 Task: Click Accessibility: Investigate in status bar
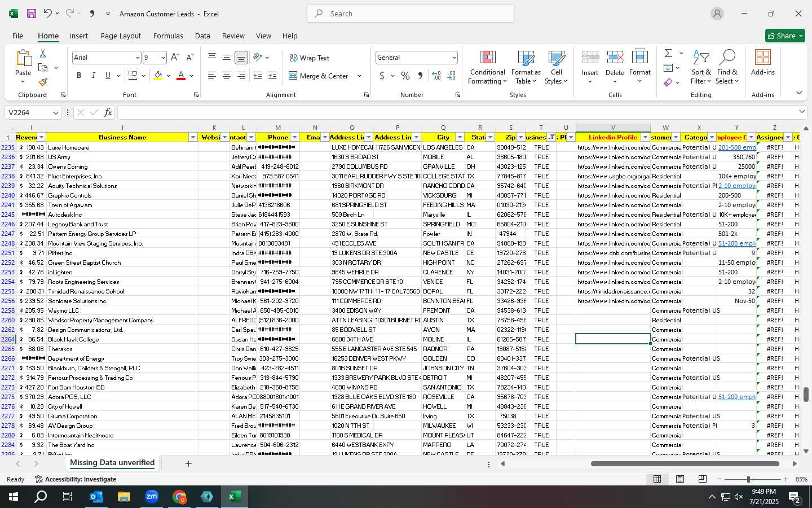click(76, 479)
